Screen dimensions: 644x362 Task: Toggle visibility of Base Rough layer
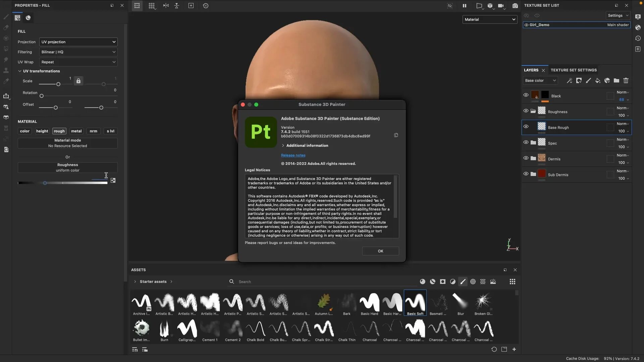tap(526, 127)
